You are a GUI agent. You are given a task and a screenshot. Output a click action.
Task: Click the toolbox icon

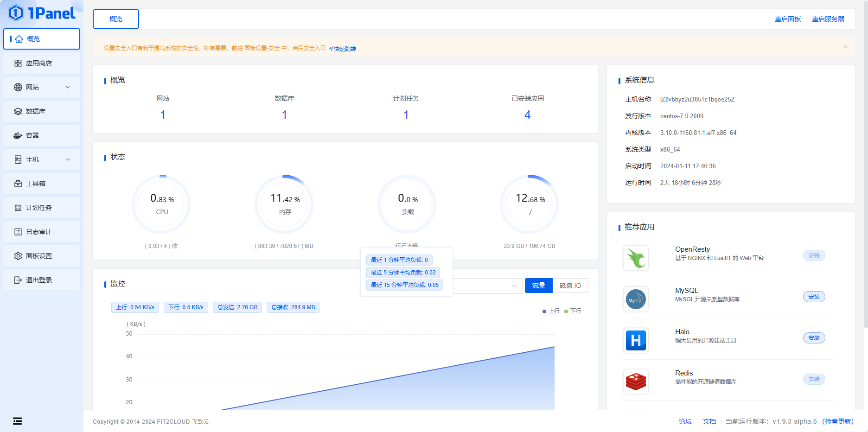tap(18, 184)
